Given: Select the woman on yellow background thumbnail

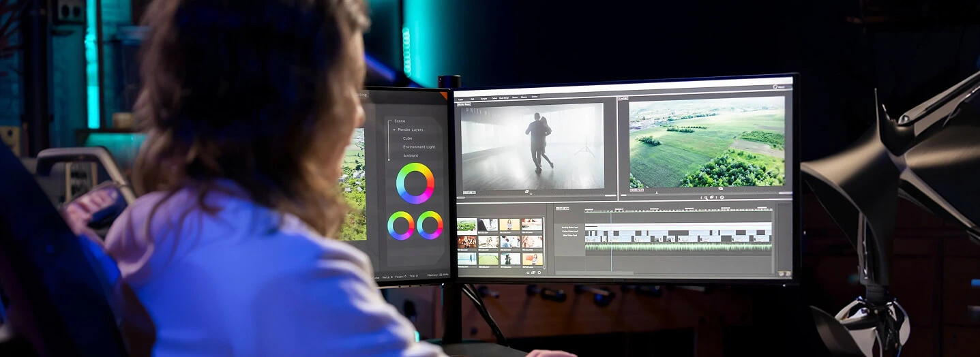Looking at the screenshot, I should click(509, 225).
